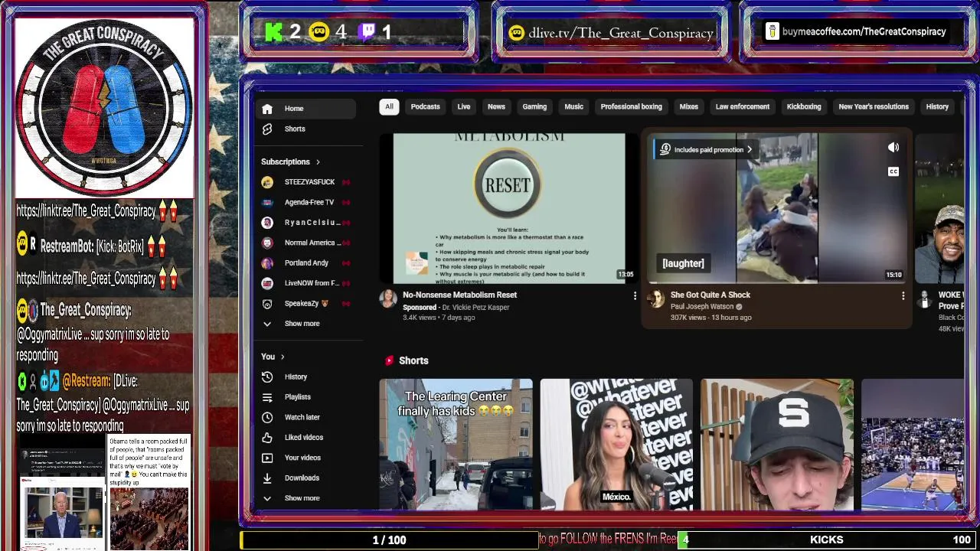Expand the You section chevron
The image size is (980, 551).
click(x=283, y=357)
